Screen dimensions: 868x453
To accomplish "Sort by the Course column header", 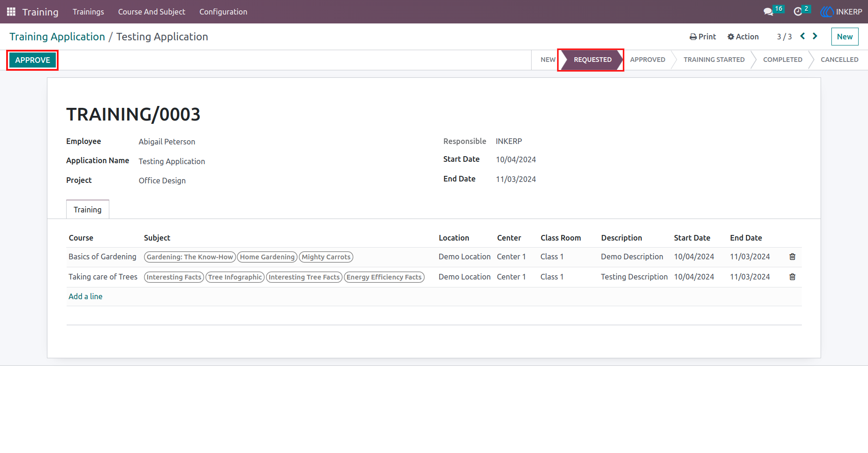I will click(81, 238).
